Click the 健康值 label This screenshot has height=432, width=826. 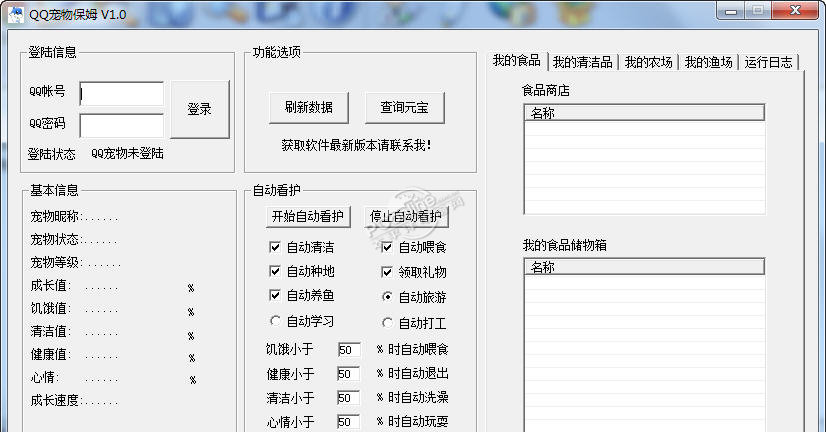[x=49, y=355]
